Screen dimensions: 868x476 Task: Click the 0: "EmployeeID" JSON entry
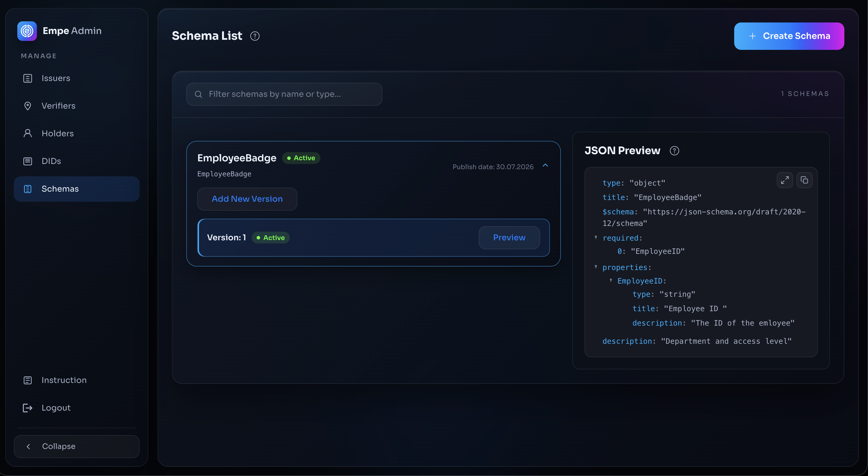click(651, 251)
